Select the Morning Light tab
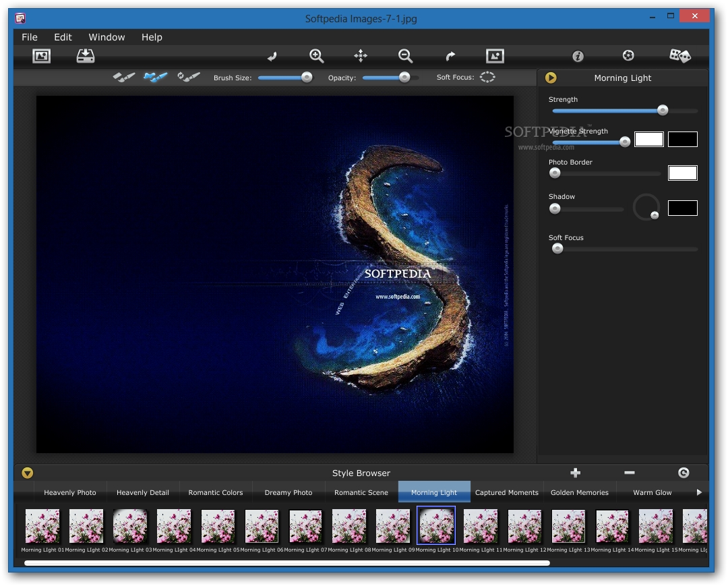Viewport: 728px width, 586px height. point(434,492)
